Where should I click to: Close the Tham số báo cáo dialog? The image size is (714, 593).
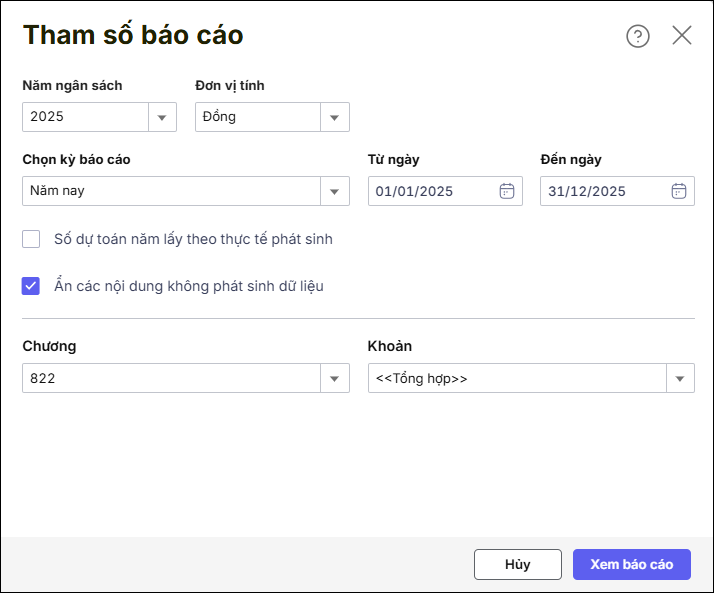[x=682, y=36]
